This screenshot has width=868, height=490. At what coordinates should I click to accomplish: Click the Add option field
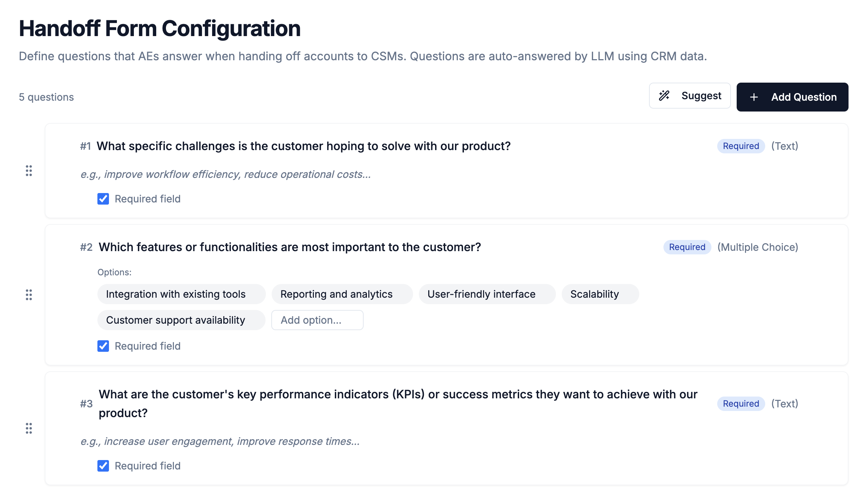pos(317,320)
